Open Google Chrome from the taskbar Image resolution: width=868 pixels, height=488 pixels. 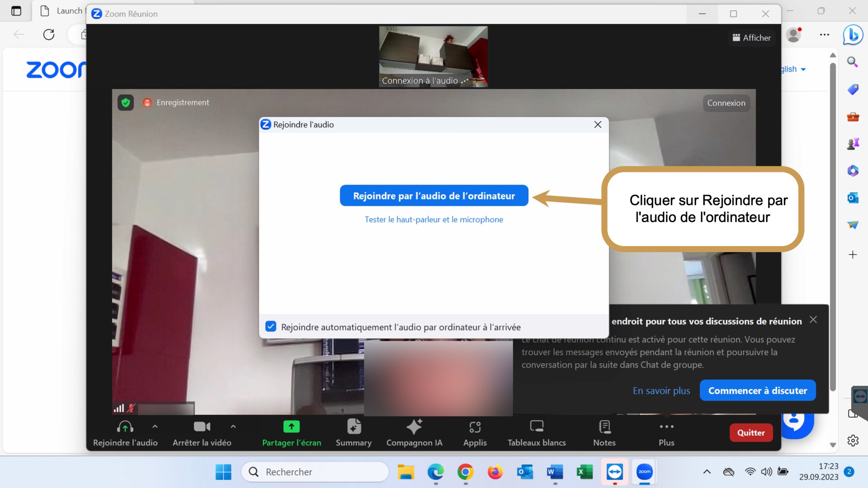[x=465, y=472]
